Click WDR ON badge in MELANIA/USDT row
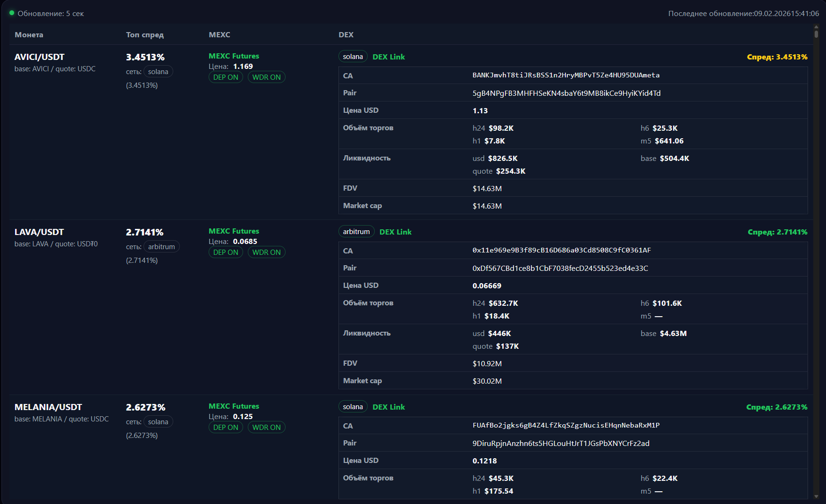826x504 pixels. click(266, 428)
